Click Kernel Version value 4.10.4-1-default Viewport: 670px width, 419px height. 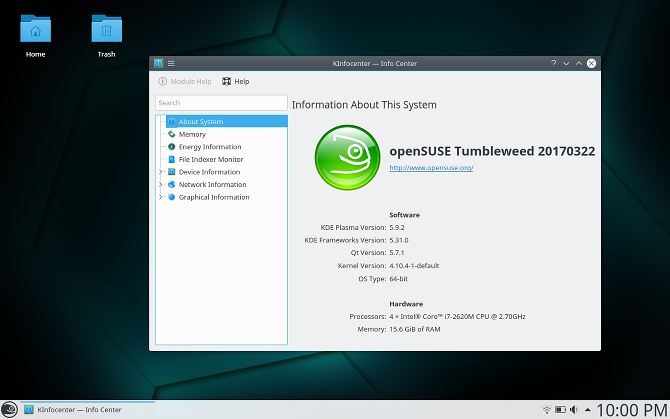click(414, 266)
